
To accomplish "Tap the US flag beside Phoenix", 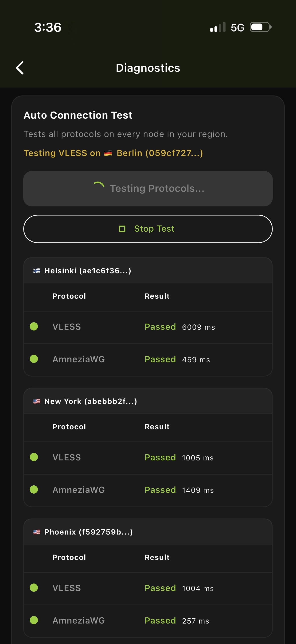I will coord(36,531).
